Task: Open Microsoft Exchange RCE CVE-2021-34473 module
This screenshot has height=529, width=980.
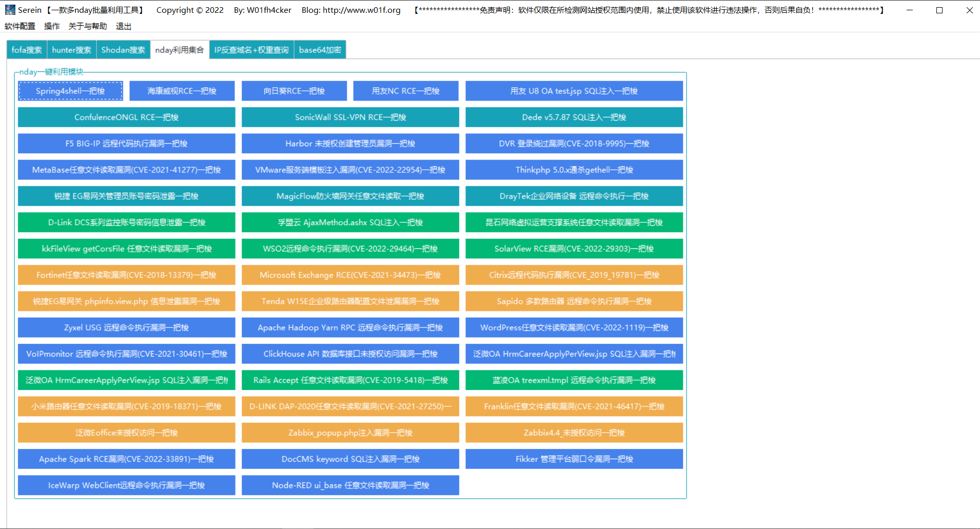Action: tap(350, 275)
